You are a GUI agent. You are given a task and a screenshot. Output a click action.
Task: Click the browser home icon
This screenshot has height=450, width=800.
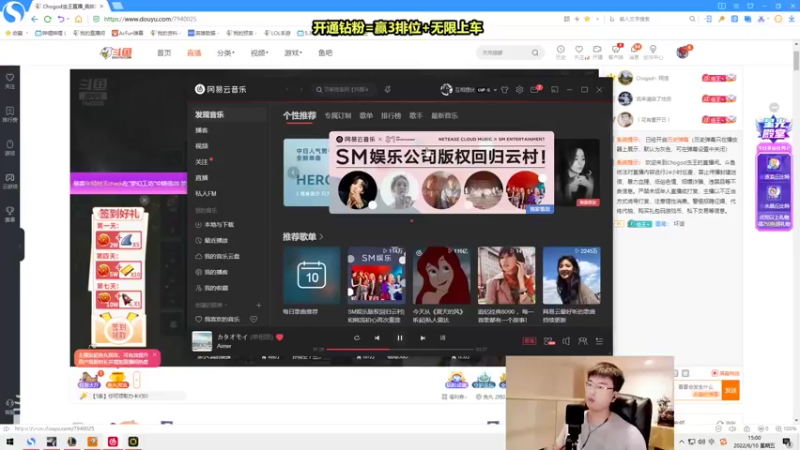pos(78,19)
